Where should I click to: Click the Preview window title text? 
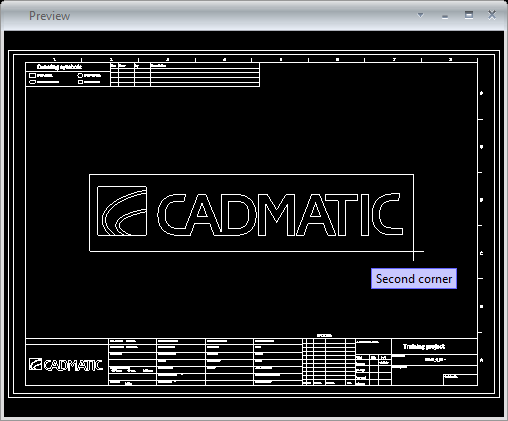click(49, 16)
